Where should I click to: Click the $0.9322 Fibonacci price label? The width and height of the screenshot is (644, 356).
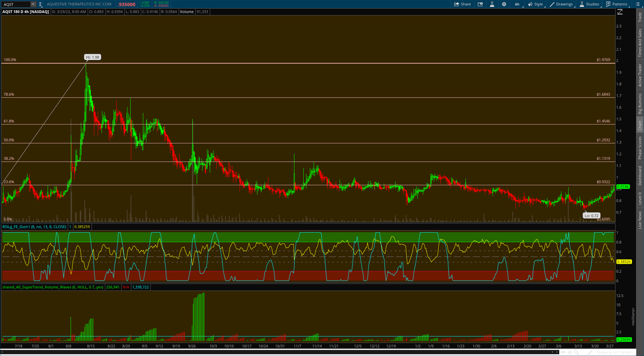(x=603, y=182)
